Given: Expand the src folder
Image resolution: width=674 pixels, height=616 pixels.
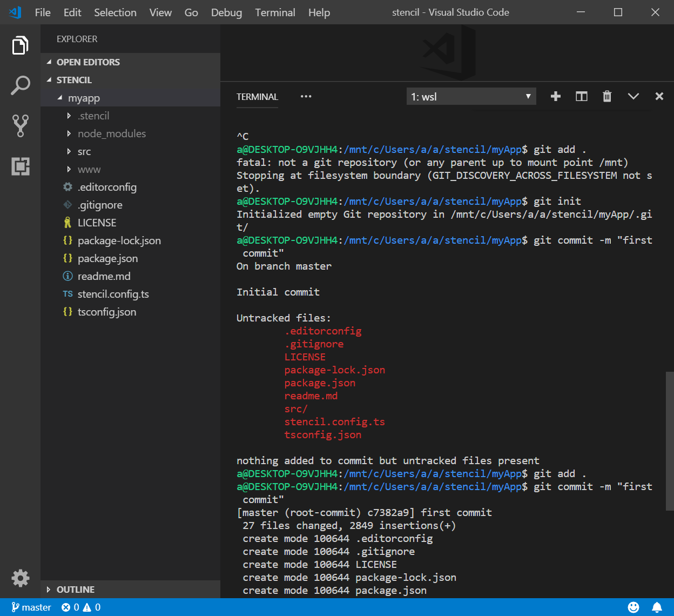Looking at the screenshot, I should point(84,152).
